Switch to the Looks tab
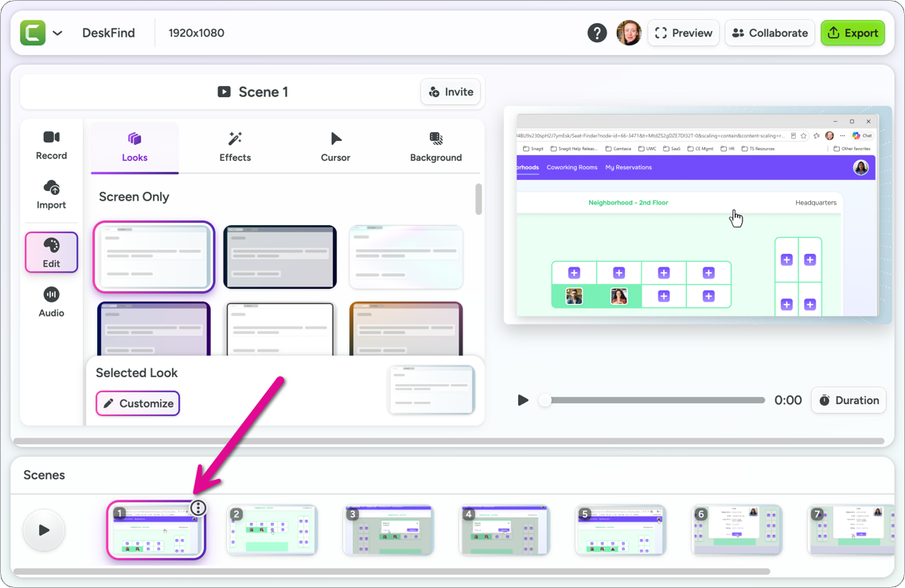Image resolution: width=905 pixels, height=588 pixels. click(x=135, y=147)
